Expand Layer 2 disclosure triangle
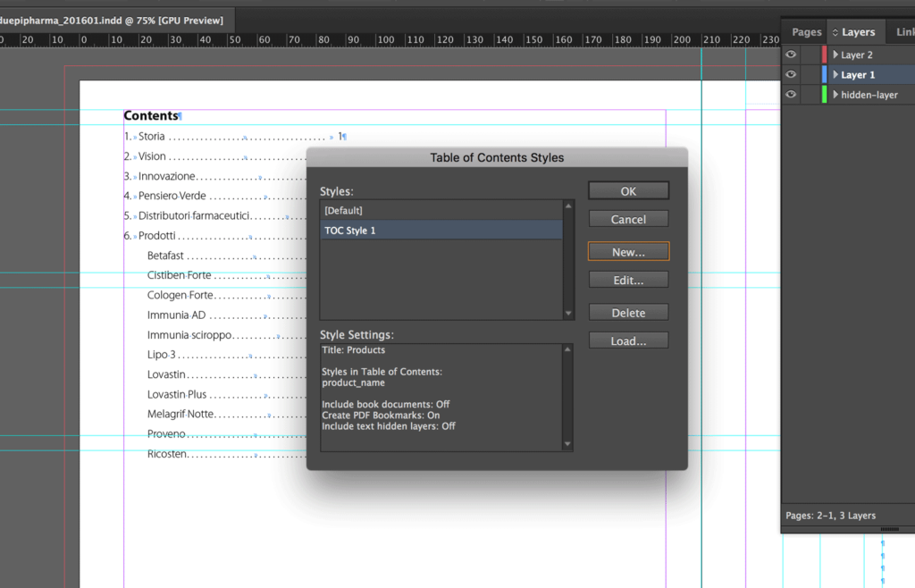Viewport: 915px width, 588px height. coord(835,55)
